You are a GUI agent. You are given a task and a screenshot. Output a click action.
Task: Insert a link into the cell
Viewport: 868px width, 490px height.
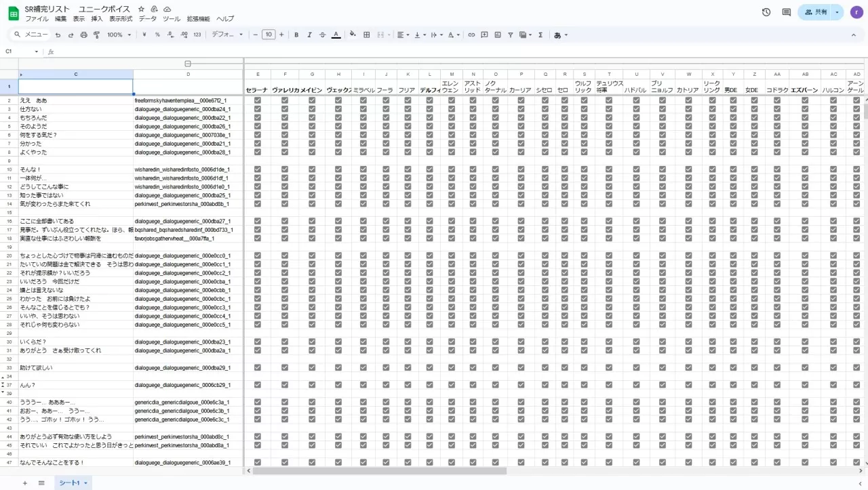coord(471,35)
